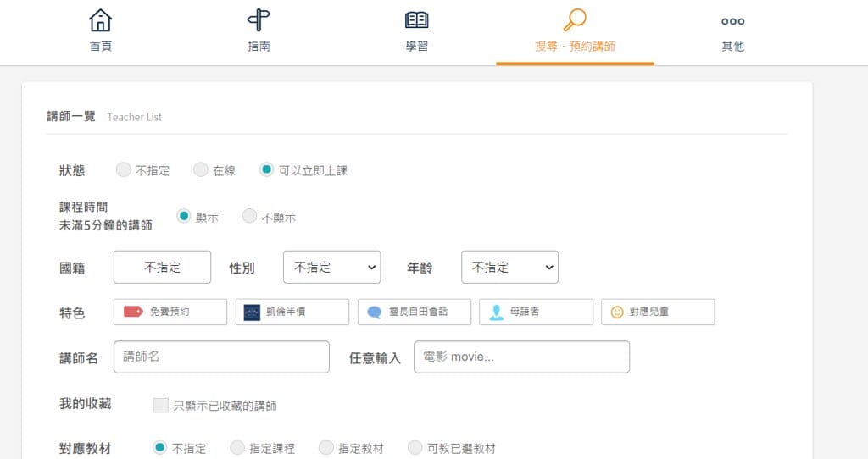
Task: Click the smiley face icon in 對應兒童
Action: click(617, 312)
